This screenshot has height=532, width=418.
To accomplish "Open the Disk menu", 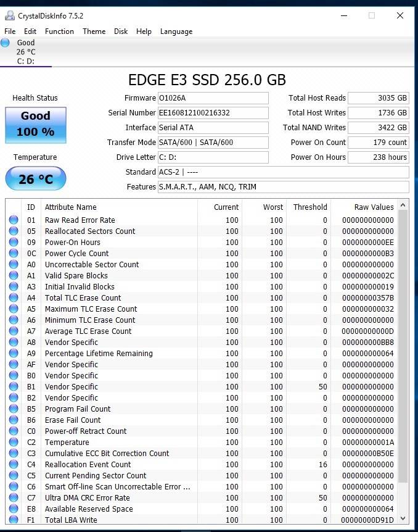I will click(121, 31).
